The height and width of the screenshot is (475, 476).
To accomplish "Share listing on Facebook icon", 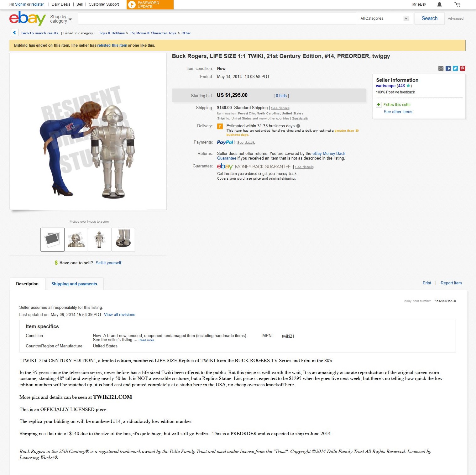I will (448, 68).
